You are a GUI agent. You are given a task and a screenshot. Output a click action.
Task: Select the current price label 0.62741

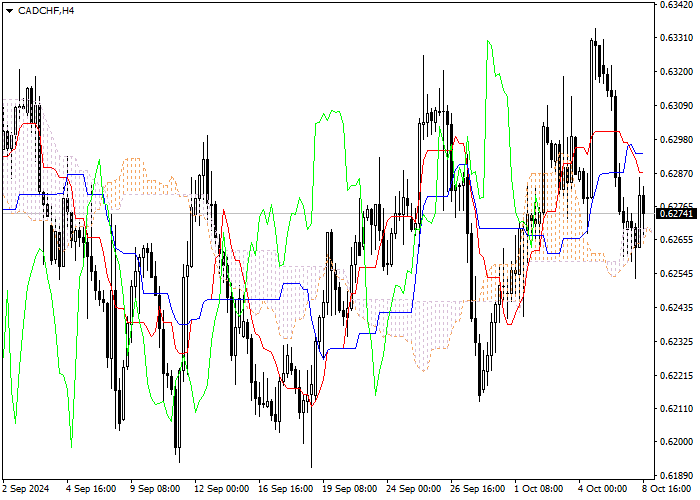[677, 214]
